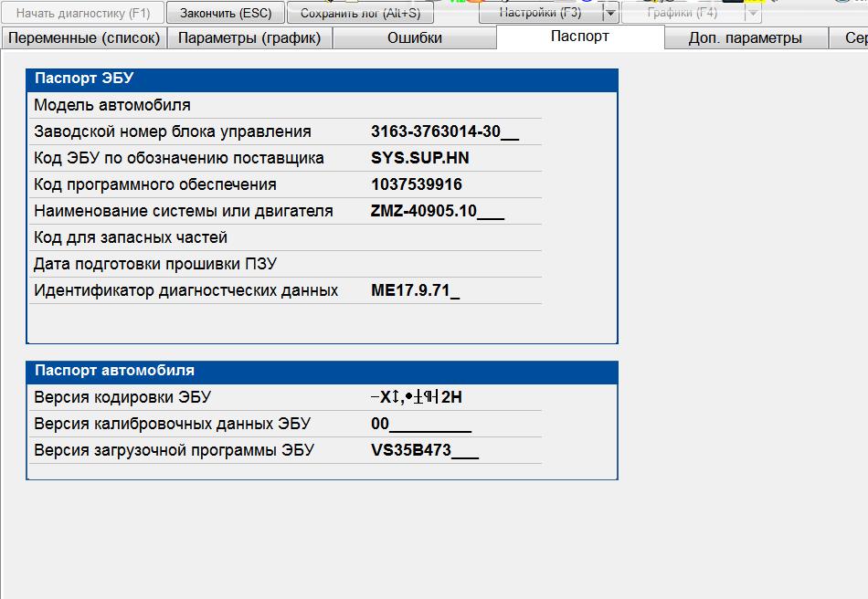Open Настройки (F3) settings button
Image resolution: width=868 pixels, height=599 pixels.
(x=540, y=12)
